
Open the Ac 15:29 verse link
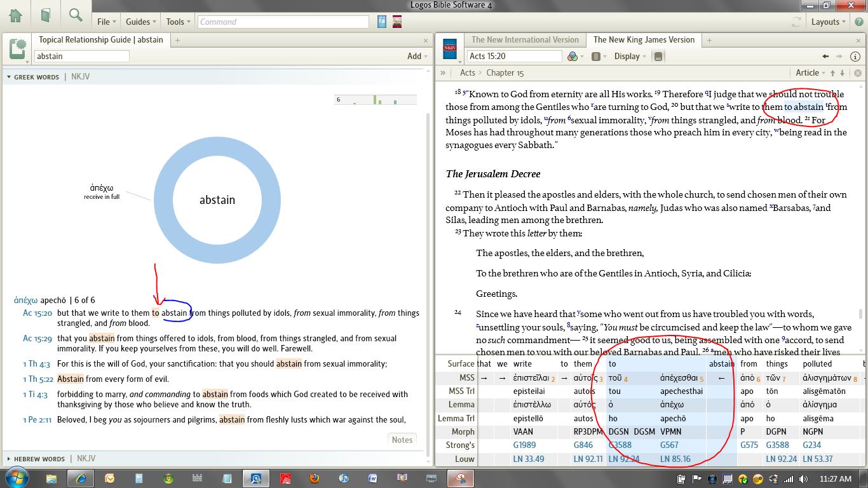point(37,338)
